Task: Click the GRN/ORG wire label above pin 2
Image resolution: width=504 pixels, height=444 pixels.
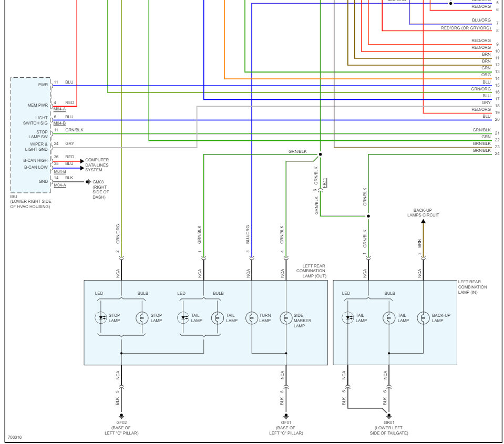Action: click(x=118, y=234)
